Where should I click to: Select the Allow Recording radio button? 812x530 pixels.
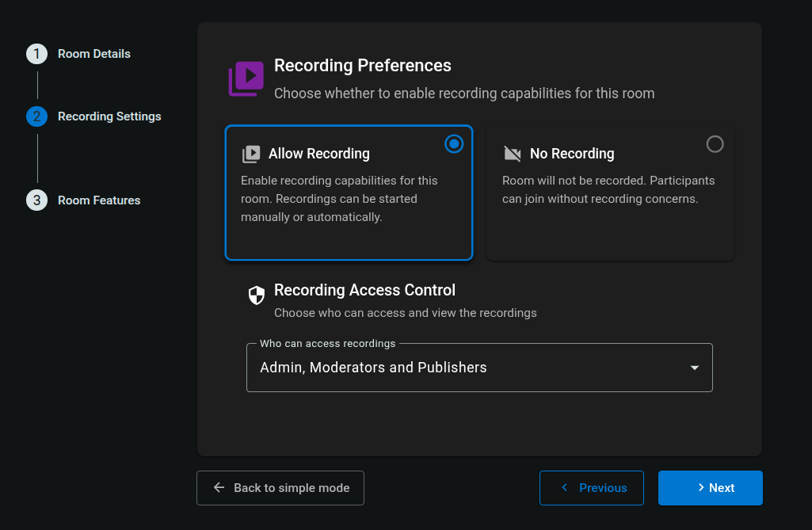pyautogui.click(x=454, y=143)
